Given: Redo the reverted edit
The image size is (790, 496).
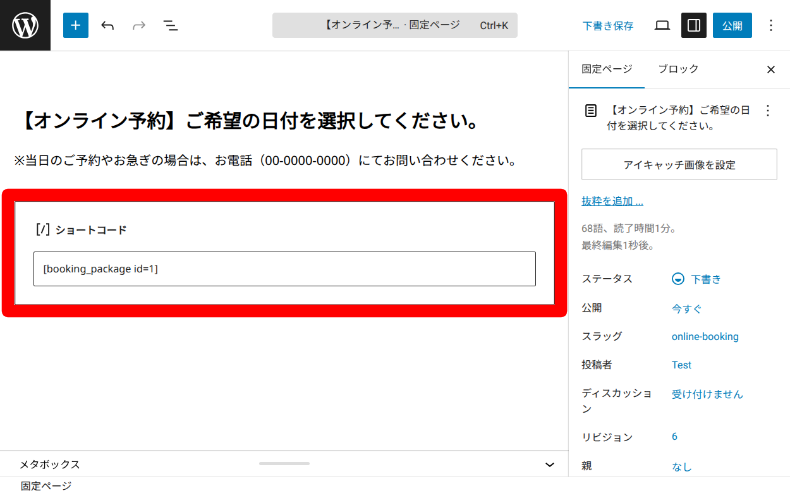Looking at the screenshot, I should coord(139,25).
